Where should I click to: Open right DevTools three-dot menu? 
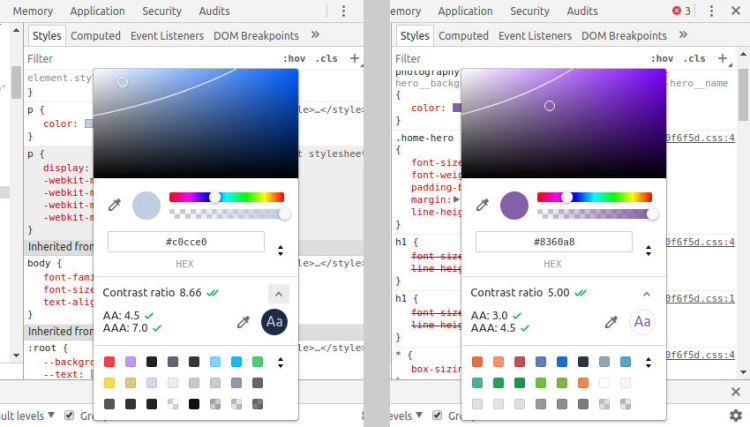click(711, 11)
